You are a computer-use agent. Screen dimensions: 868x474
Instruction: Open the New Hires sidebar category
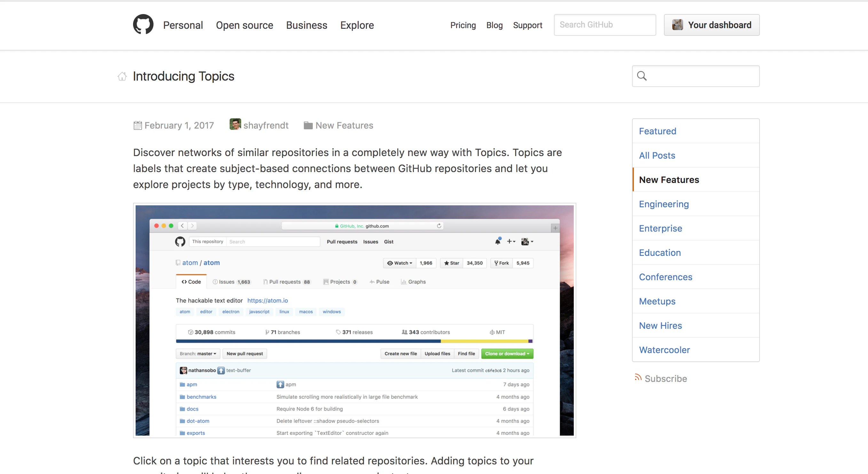(x=696, y=325)
